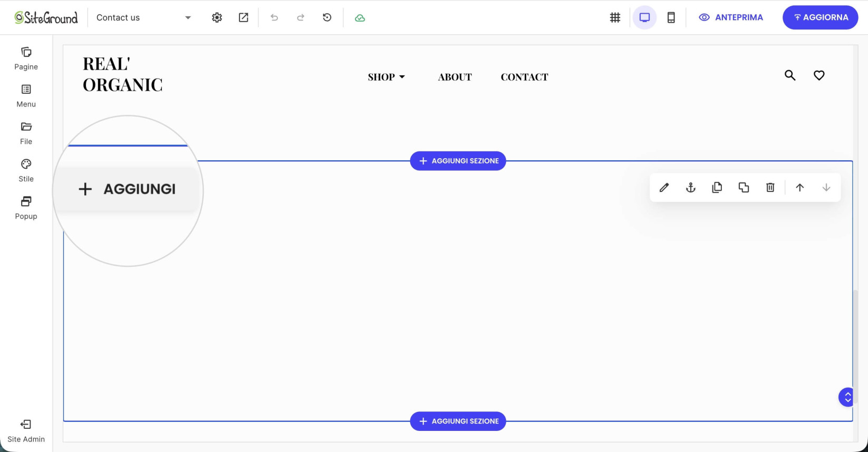This screenshot has height=452, width=868.
Task: Click the REAL' ORGANIC site title
Action: (122, 74)
